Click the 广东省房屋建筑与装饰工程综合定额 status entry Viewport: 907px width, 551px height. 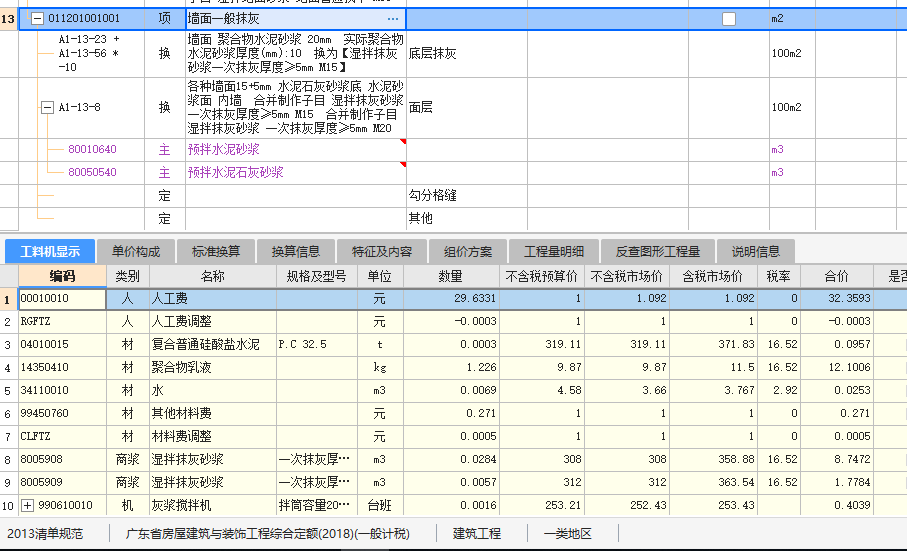pyautogui.click(x=268, y=534)
